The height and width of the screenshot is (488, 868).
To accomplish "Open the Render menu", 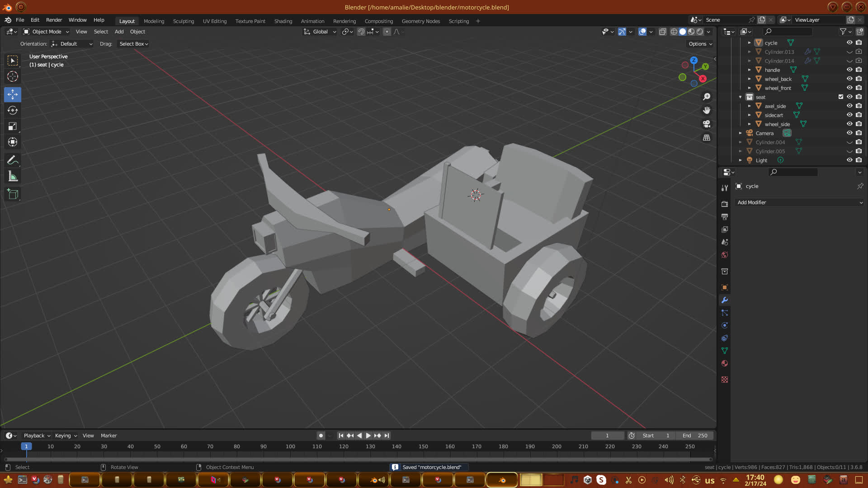I will coord(54,20).
